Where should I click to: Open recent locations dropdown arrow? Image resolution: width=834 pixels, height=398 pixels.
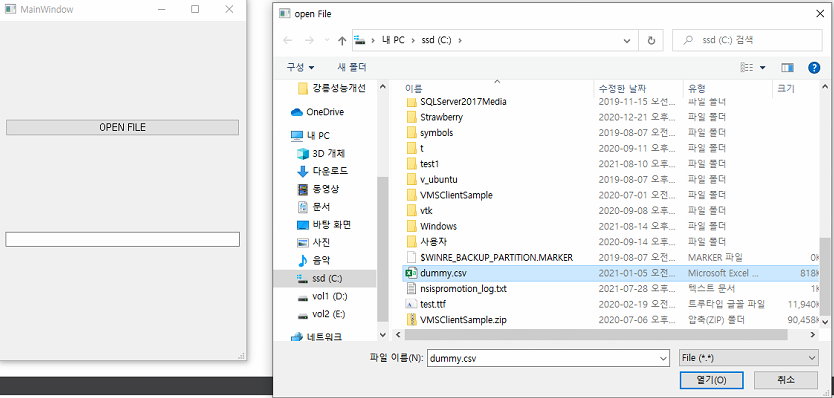coord(327,40)
